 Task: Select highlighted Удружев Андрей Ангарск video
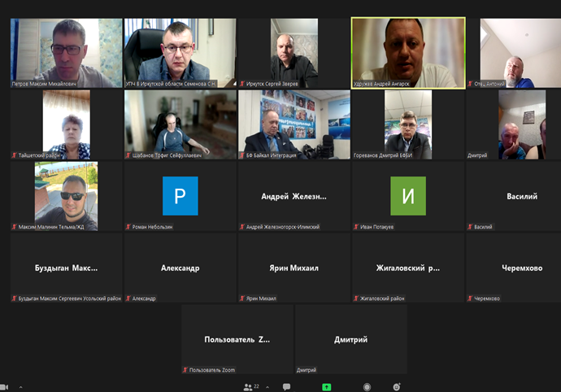[x=407, y=53]
